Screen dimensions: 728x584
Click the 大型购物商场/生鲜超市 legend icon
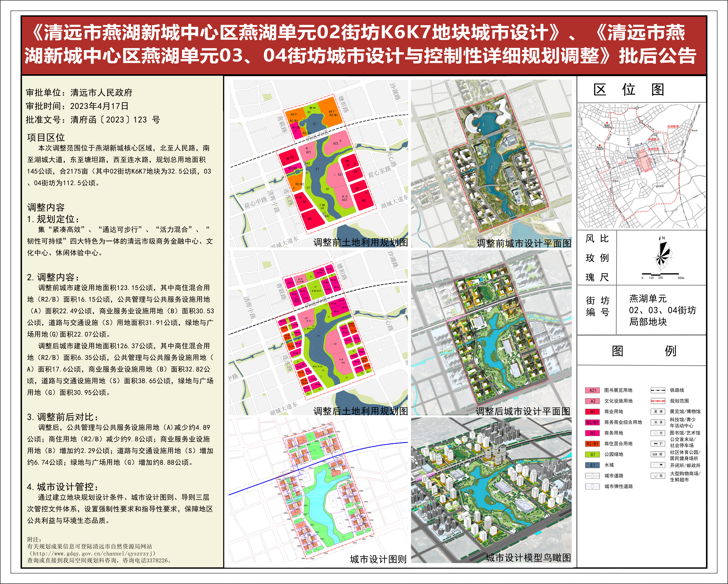[658, 476]
